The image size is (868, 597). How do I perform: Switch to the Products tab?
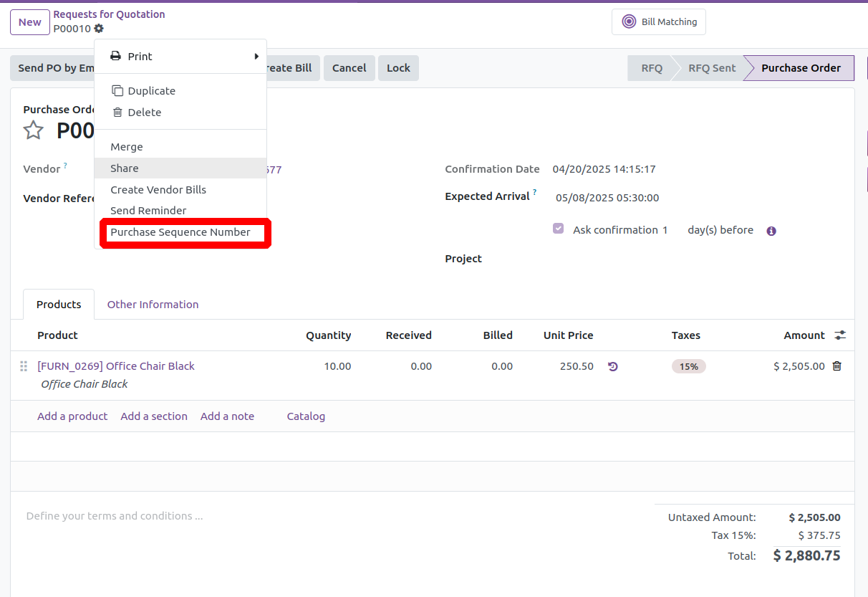59,305
